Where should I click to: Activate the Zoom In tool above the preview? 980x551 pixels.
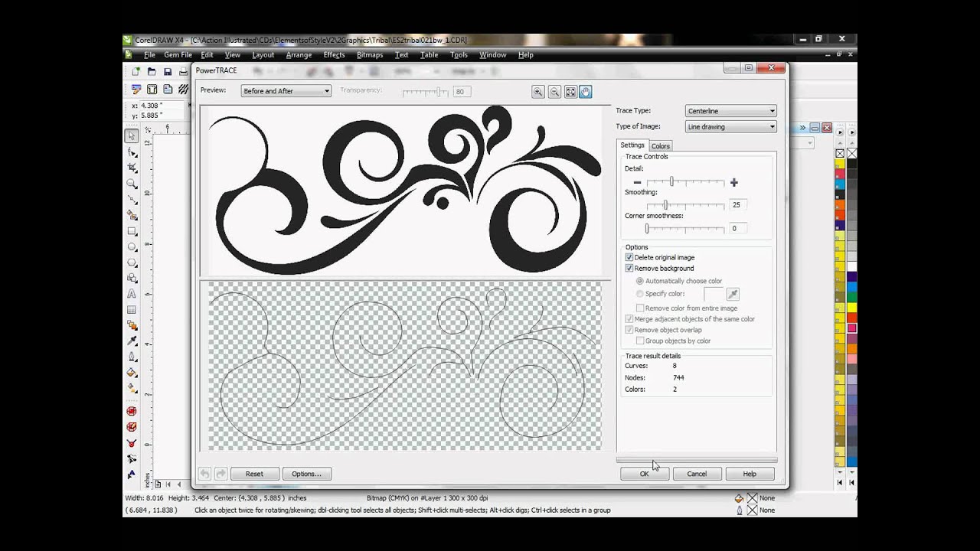(538, 92)
